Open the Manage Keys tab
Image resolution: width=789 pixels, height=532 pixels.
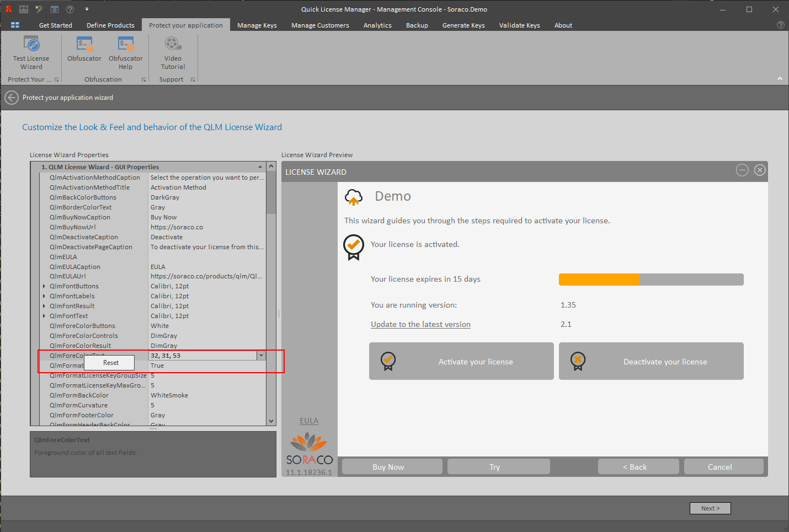click(x=257, y=25)
